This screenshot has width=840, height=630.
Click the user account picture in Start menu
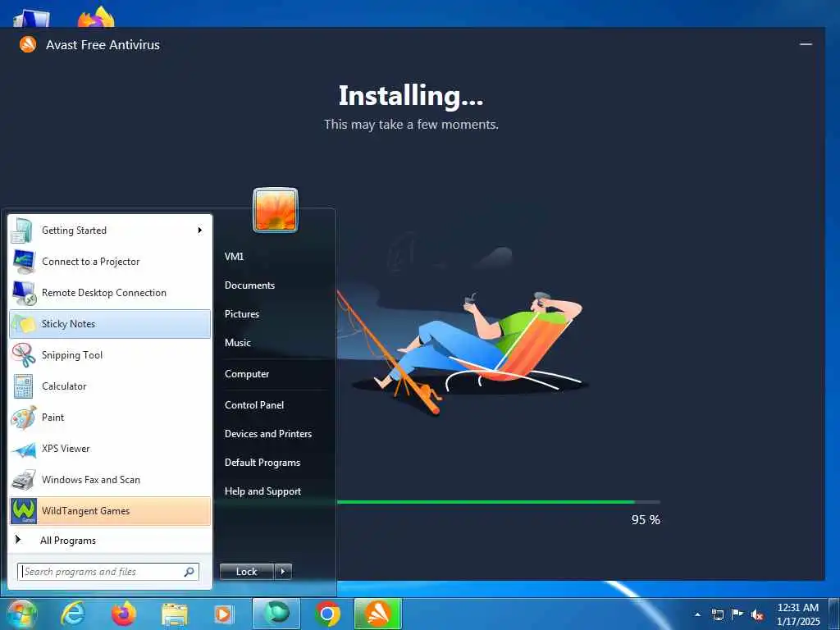point(276,209)
